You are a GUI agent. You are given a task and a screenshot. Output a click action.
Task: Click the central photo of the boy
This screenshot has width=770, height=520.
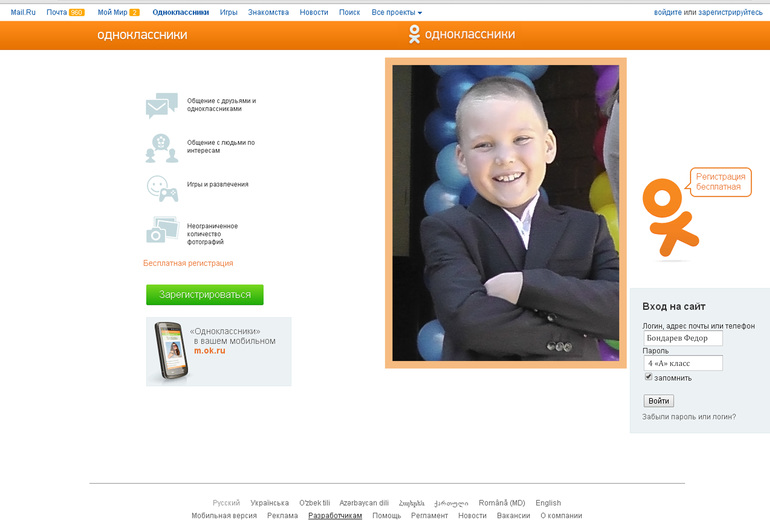505,213
